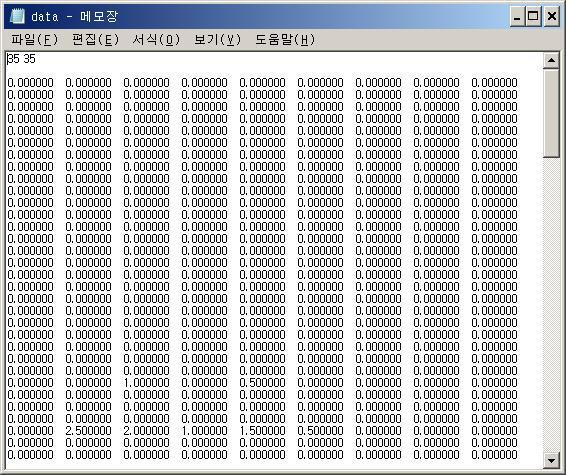566x475 pixels.
Task: Click the Notepad icon in the title bar
Action: pos(17,16)
